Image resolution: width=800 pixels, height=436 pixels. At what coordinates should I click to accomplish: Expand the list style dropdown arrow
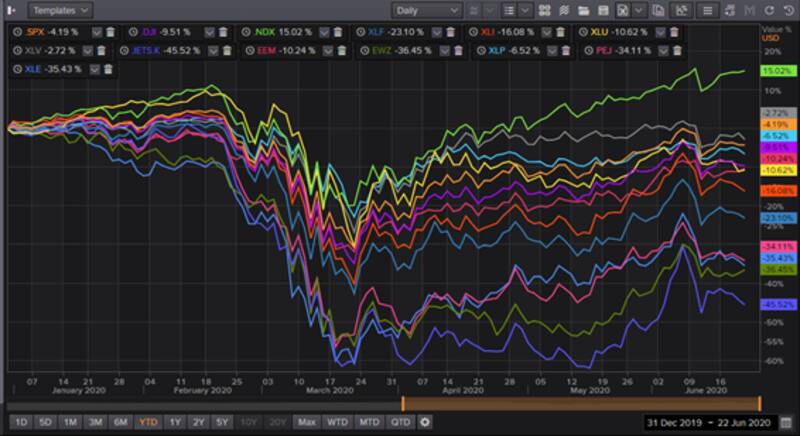tap(527, 10)
